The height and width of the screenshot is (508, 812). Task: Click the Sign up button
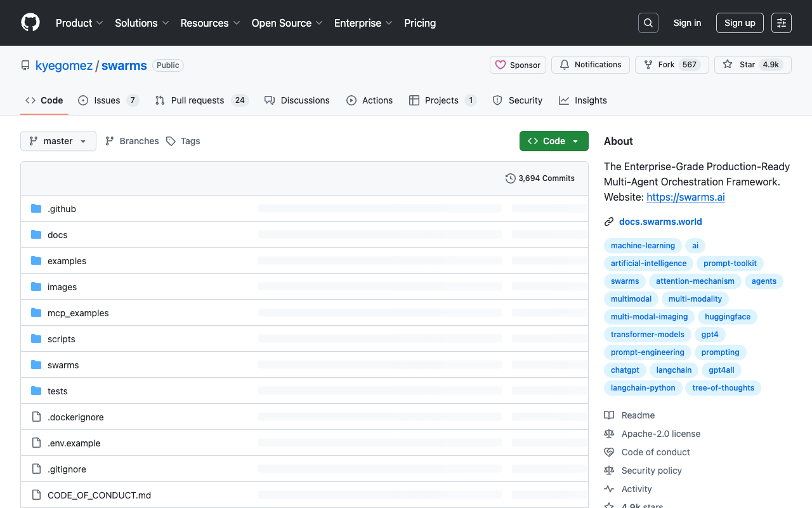pos(740,23)
